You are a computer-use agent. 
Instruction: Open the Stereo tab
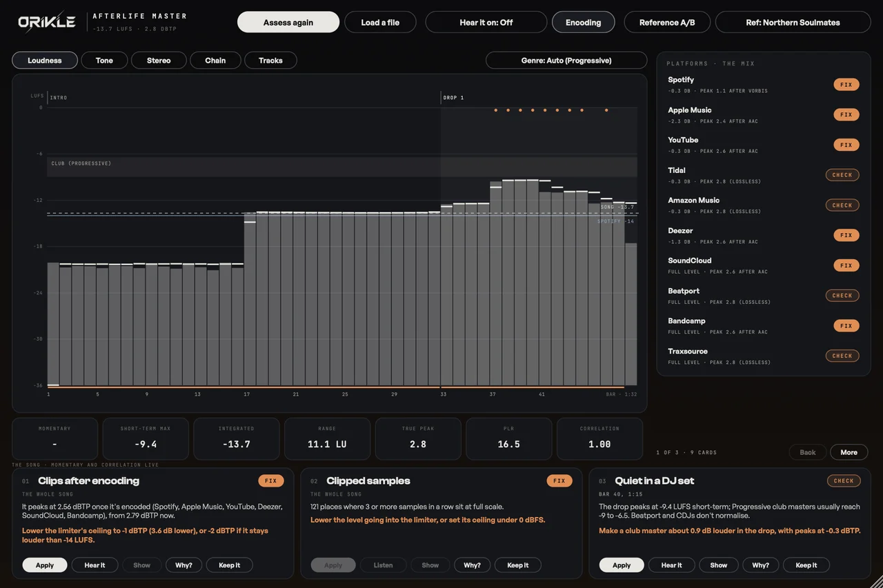click(159, 61)
